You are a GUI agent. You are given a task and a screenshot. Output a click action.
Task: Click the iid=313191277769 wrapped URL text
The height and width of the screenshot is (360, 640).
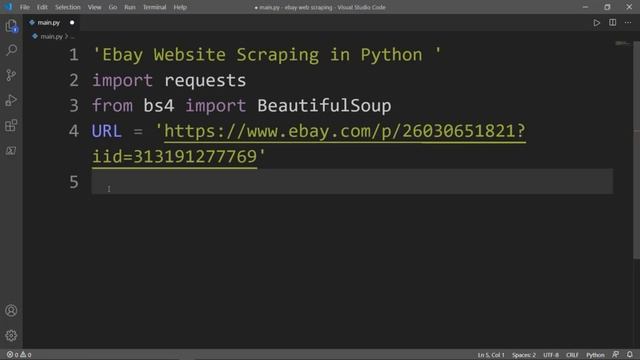[x=175, y=157]
